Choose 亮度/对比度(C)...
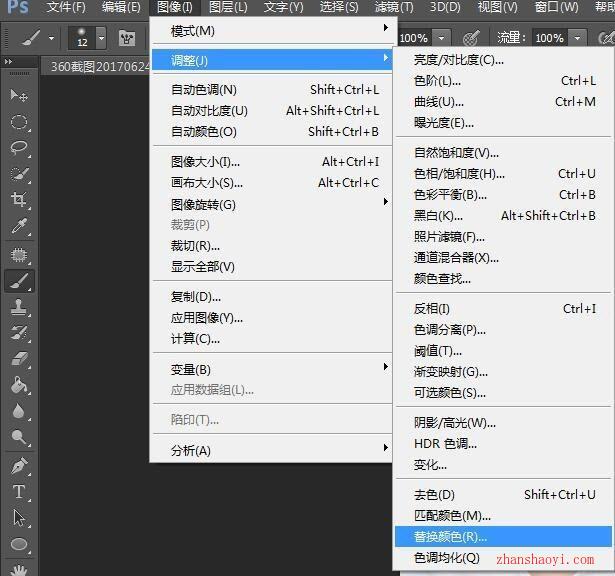Image resolution: width=615 pixels, height=576 pixels. (x=504, y=60)
